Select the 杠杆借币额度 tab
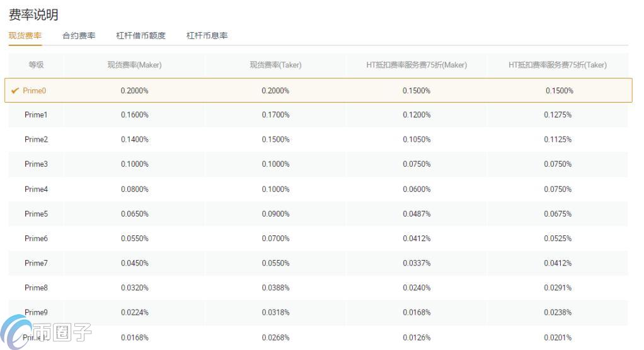The image size is (644, 350). (141, 36)
